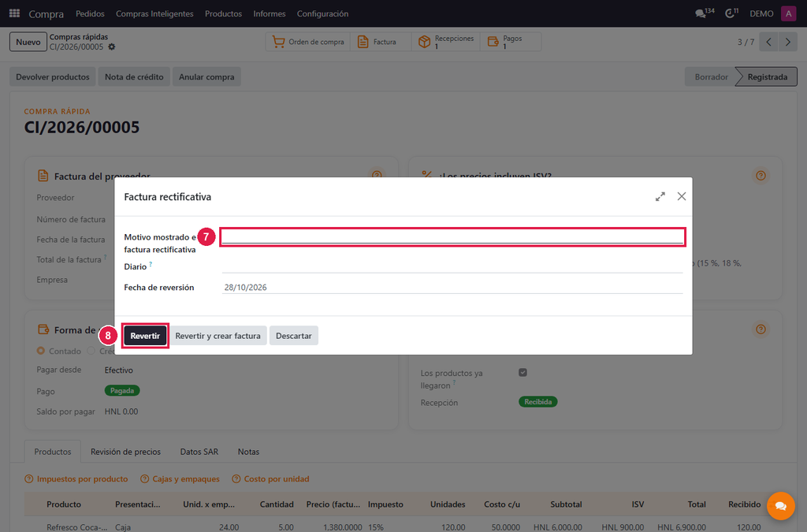Screen dimensions: 807x532
Task: Open the Compras Inteligentes menu
Action: click(154, 14)
